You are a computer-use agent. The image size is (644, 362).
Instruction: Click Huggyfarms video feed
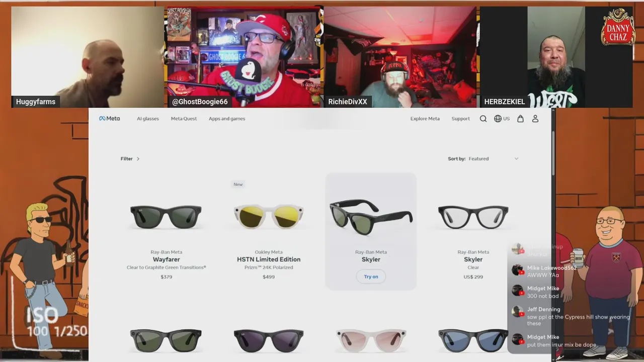coord(88,57)
